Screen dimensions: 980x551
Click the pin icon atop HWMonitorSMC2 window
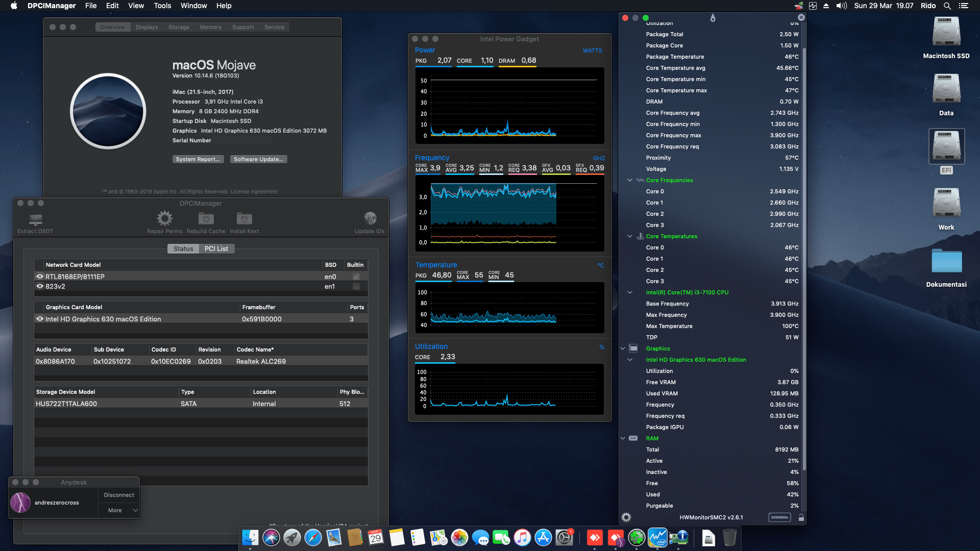(713, 18)
